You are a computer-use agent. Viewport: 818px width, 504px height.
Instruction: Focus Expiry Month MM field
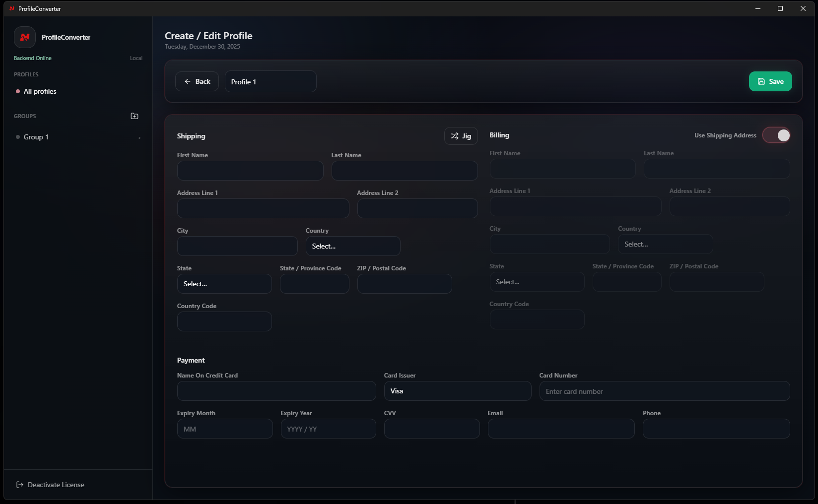225,429
